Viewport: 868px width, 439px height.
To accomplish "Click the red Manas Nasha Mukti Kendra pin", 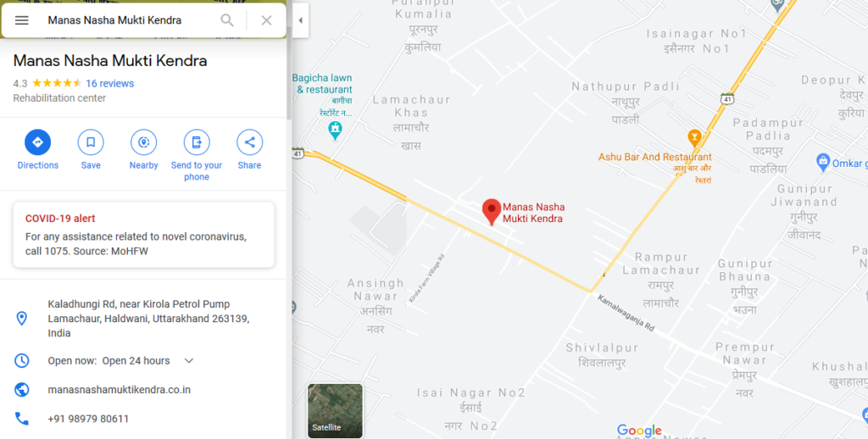I will pyautogui.click(x=492, y=212).
